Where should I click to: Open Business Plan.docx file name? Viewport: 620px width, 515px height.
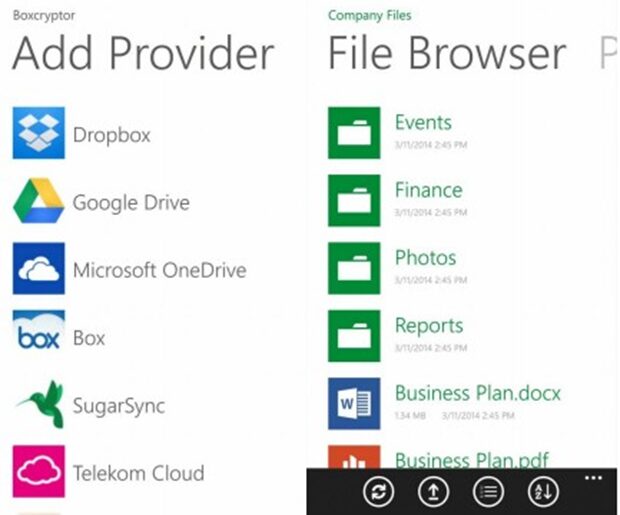coord(478,393)
